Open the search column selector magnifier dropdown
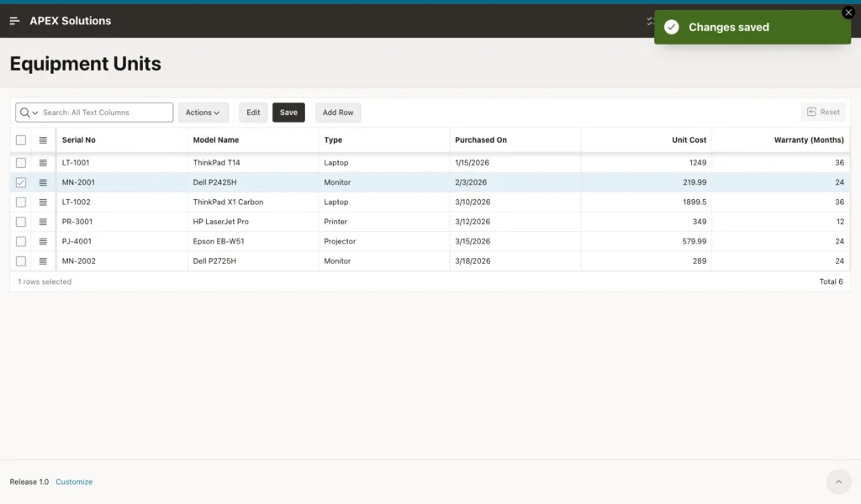 tap(29, 113)
